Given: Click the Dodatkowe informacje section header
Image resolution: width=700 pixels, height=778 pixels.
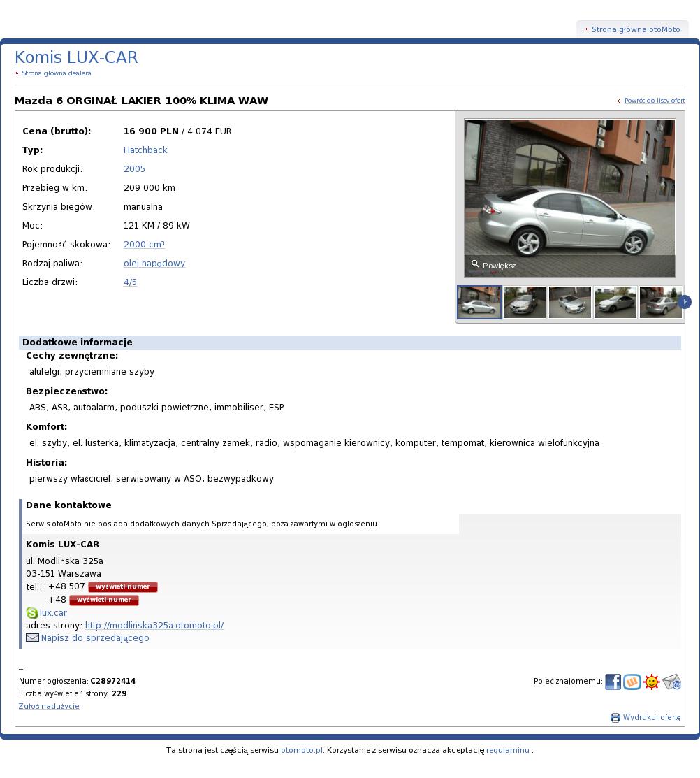Looking at the screenshot, I should pos(350,343).
